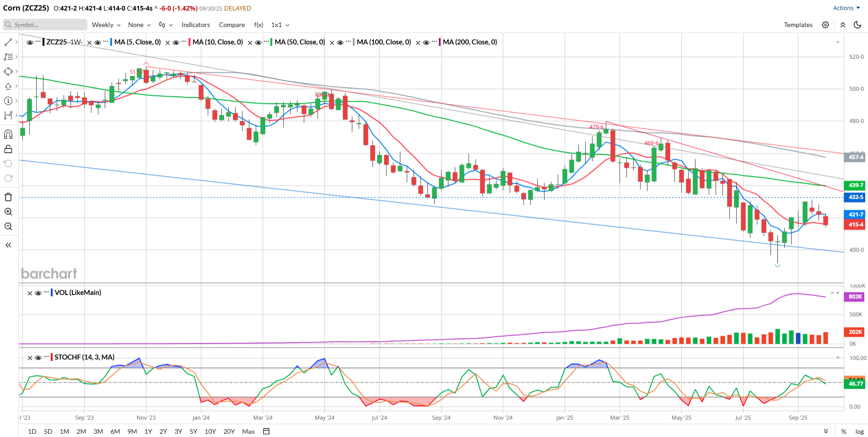
Task: Zoom in on the chart
Action: click(8, 212)
